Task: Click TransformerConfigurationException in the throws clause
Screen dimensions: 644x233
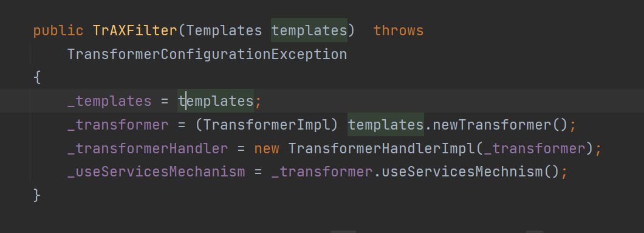Action: click(x=207, y=54)
